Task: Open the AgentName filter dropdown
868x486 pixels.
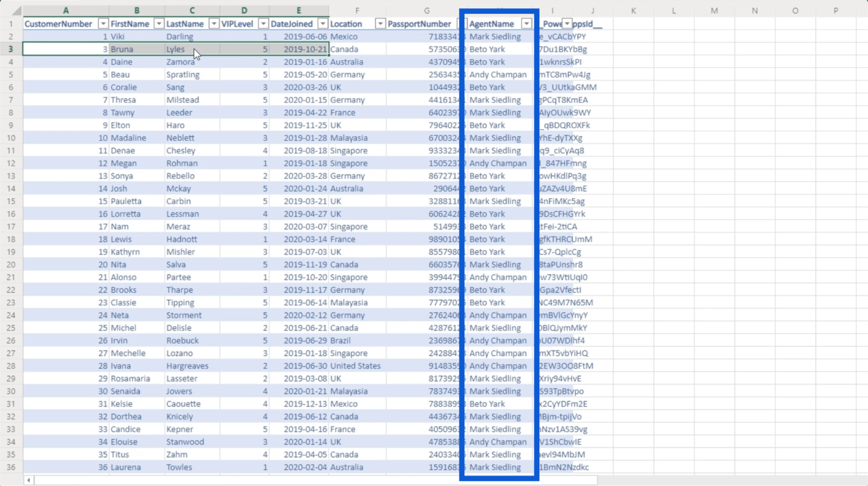Action: tap(526, 24)
